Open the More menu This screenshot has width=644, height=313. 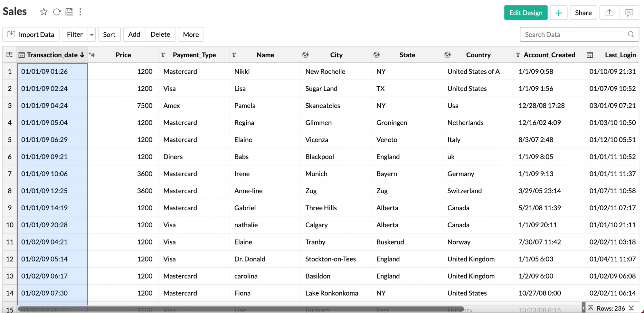191,34
